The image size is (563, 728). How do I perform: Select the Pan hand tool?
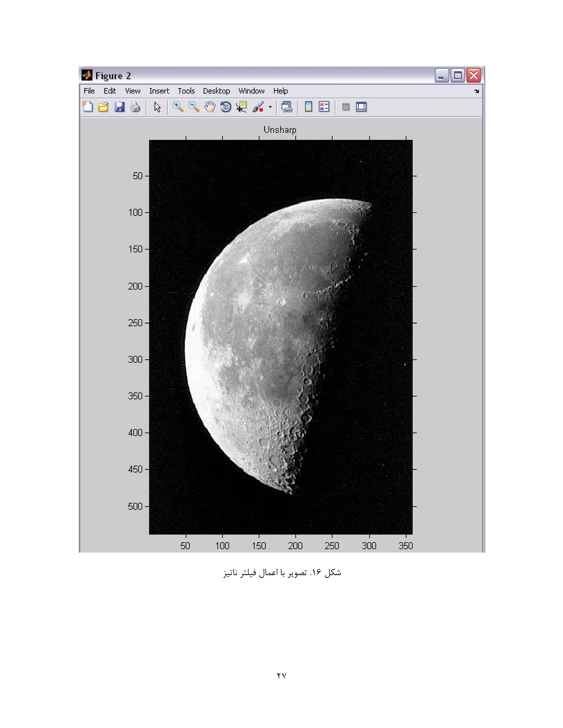210,107
